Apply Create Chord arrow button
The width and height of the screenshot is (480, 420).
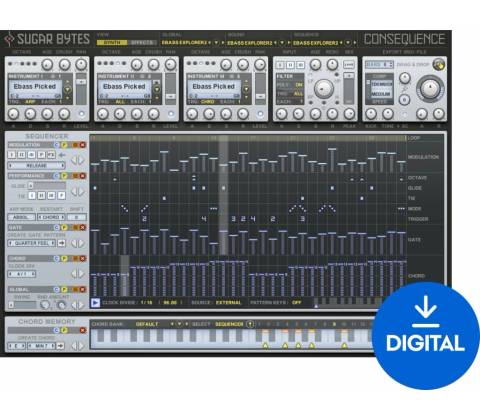(60, 346)
